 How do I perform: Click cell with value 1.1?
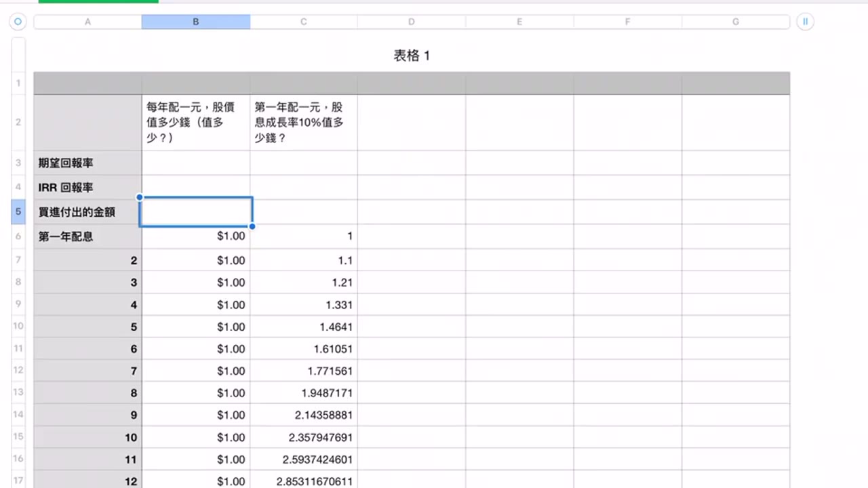304,260
